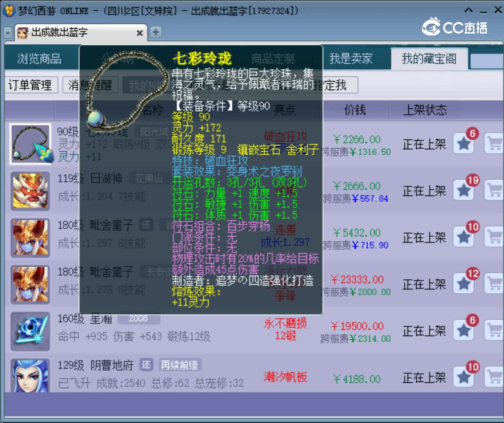Image resolution: width=504 pixels, height=423 pixels.
Task: Click the favorite star for 毗舍童子 ¥5432.00
Action: pyautogui.click(x=463, y=237)
